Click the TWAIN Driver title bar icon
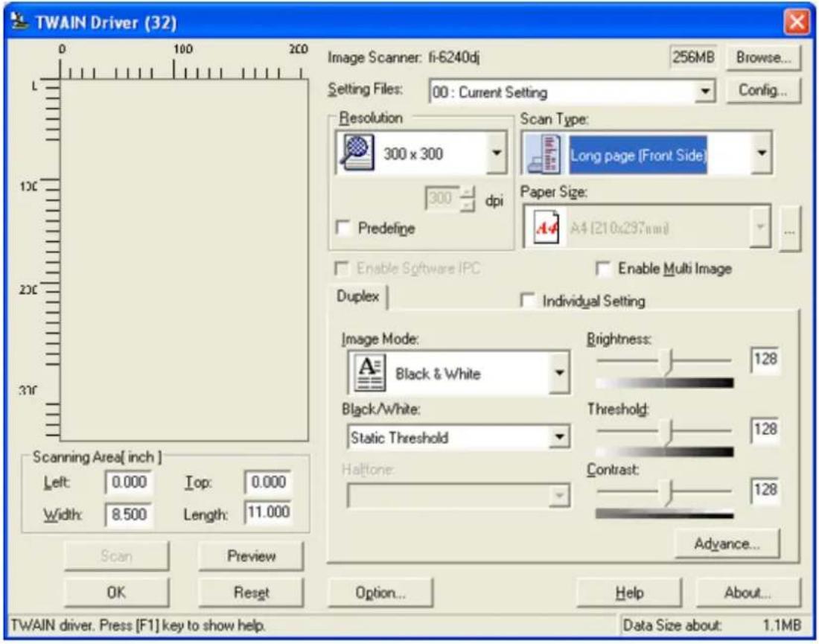Image resolution: width=819 pixels, height=644 pixels. point(19,22)
